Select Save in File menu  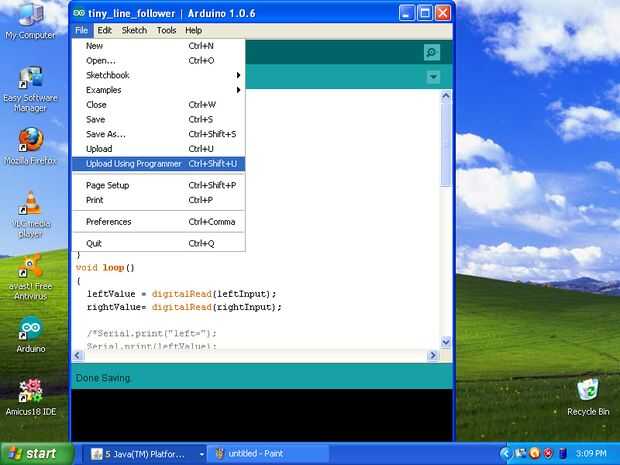159,119
